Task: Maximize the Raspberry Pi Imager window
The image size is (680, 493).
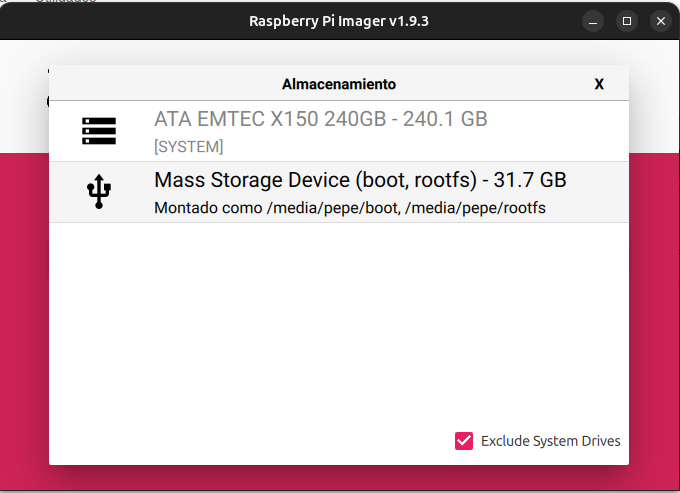Action: point(627,20)
